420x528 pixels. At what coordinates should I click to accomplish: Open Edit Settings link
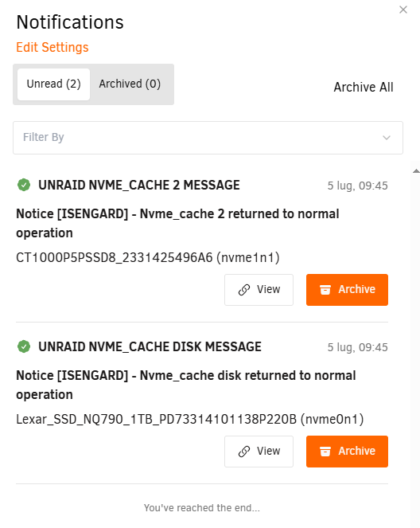pyautogui.click(x=52, y=47)
